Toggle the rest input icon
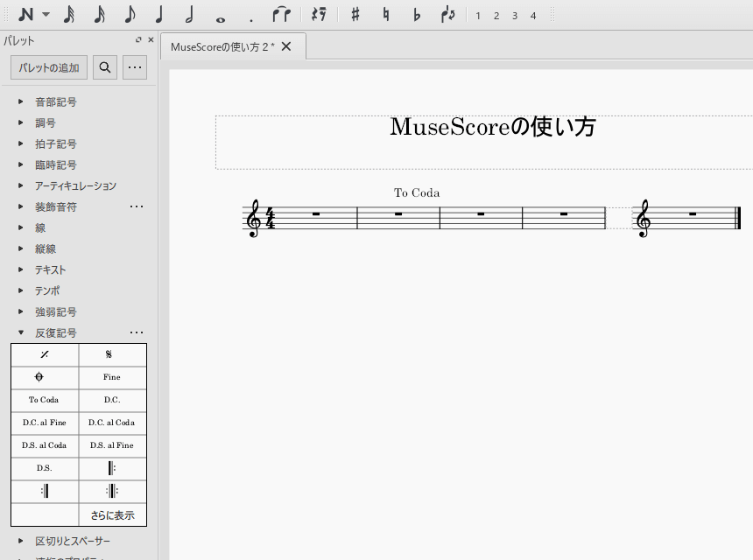 point(319,15)
